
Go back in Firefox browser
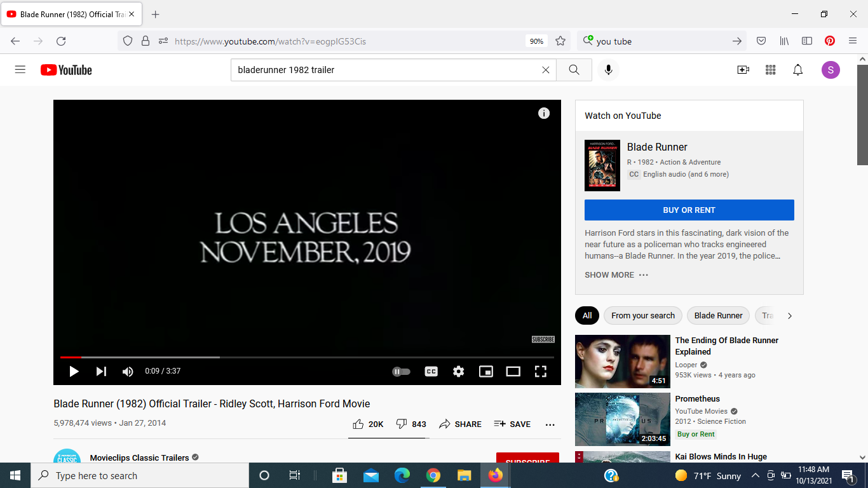[x=15, y=41]
